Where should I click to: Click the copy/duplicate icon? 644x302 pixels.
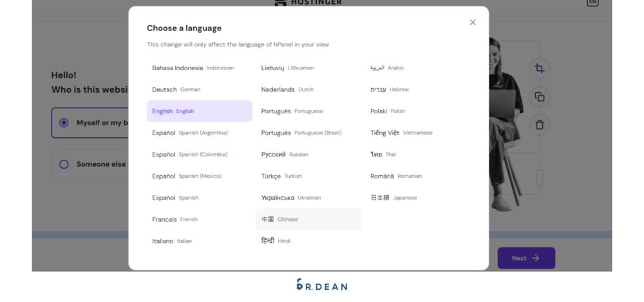coord(540,97)
